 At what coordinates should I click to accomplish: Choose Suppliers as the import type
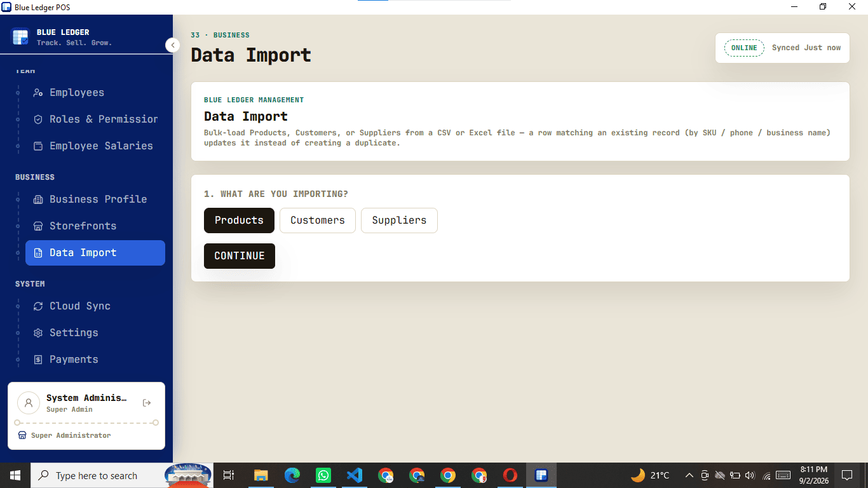(x=399, y=220)
